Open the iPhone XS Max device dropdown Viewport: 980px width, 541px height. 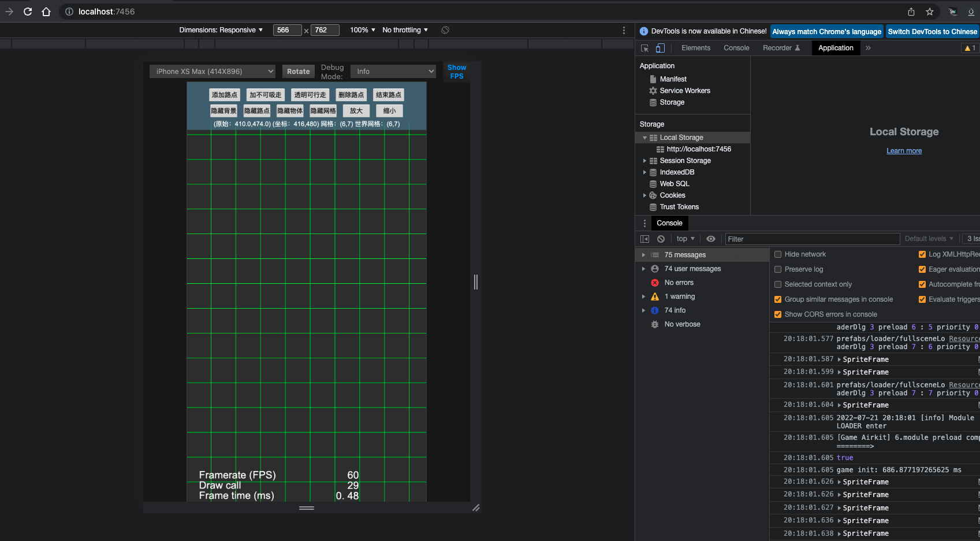pyautogui.click(x=213, y=72)
